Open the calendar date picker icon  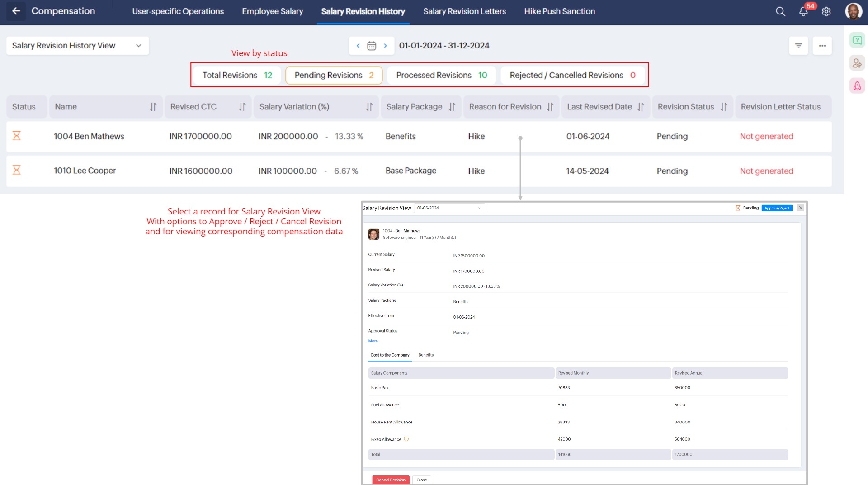click(x=372, y=46)
